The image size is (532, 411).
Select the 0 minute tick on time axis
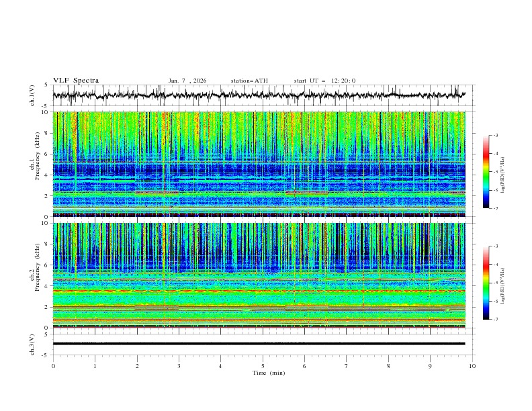coord(54,365)
